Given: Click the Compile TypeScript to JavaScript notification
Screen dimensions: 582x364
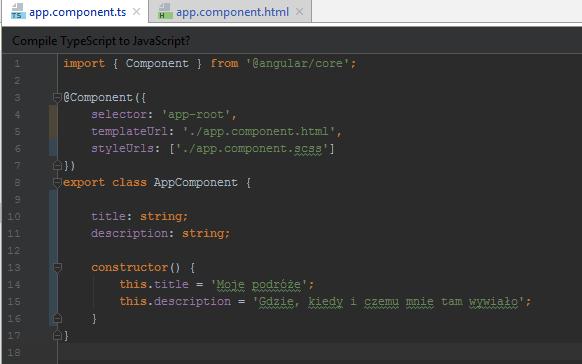Looking at the screenshot, I should pos(101,41).
